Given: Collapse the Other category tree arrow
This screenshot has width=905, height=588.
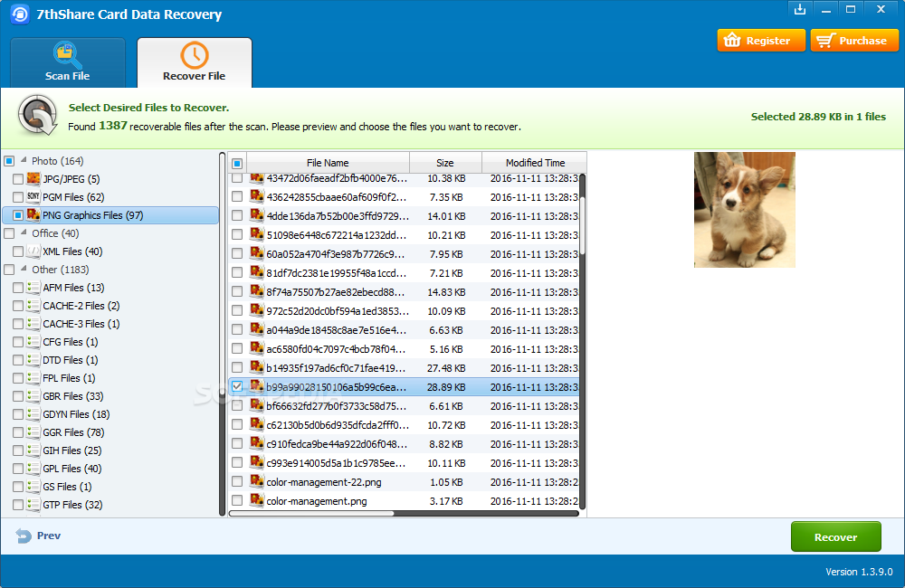Looking at the screenshot, I should coord(24,269).
